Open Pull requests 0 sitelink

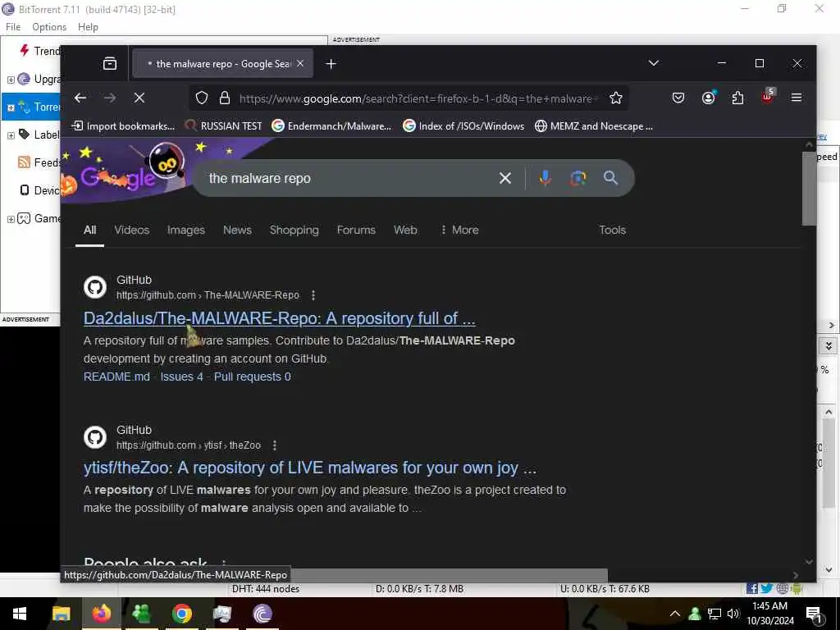[253, 377]
